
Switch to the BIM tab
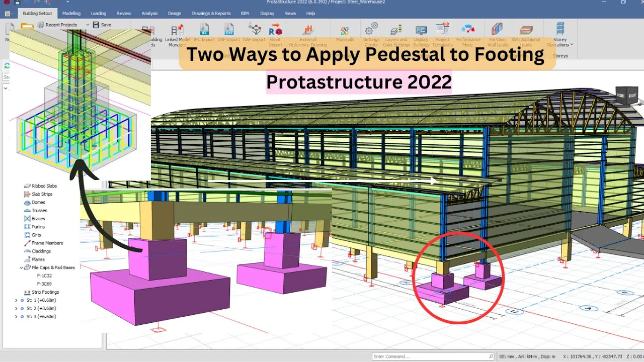(x=245, y=14)
